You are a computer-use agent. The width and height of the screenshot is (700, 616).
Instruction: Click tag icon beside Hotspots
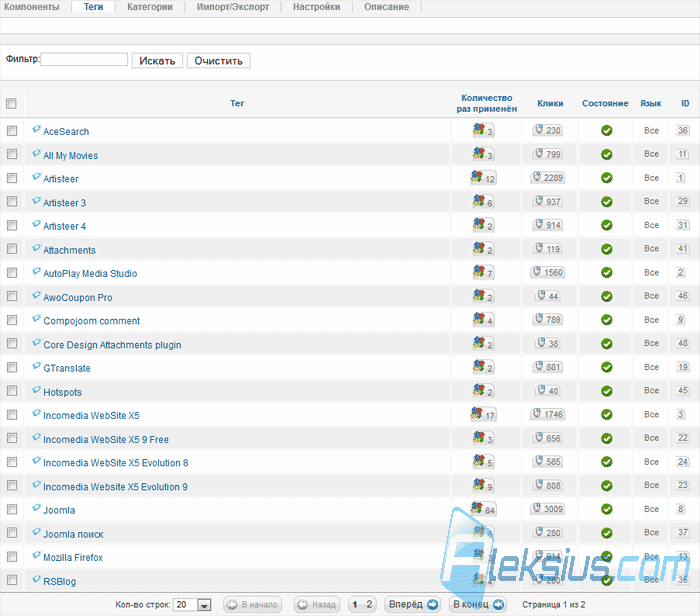pos(37,390)
